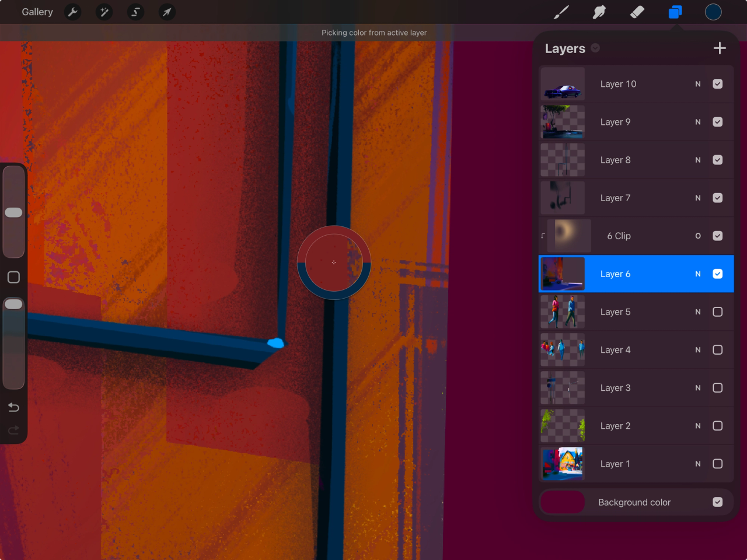Hide Layer 10
The height and width of the screenshot is (560, 747).
point(718,84)
